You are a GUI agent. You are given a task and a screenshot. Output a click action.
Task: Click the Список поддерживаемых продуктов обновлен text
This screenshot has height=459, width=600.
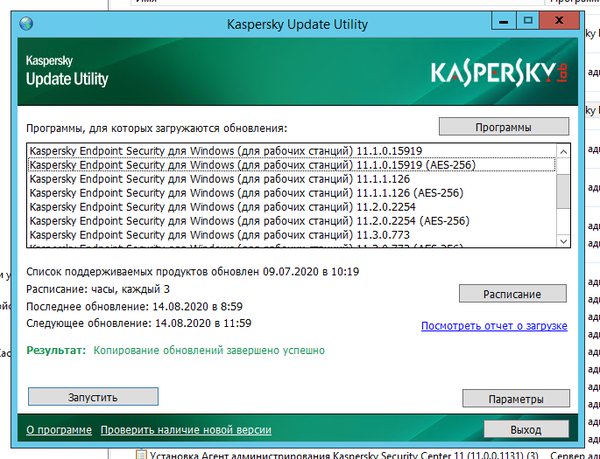[192, 272]
